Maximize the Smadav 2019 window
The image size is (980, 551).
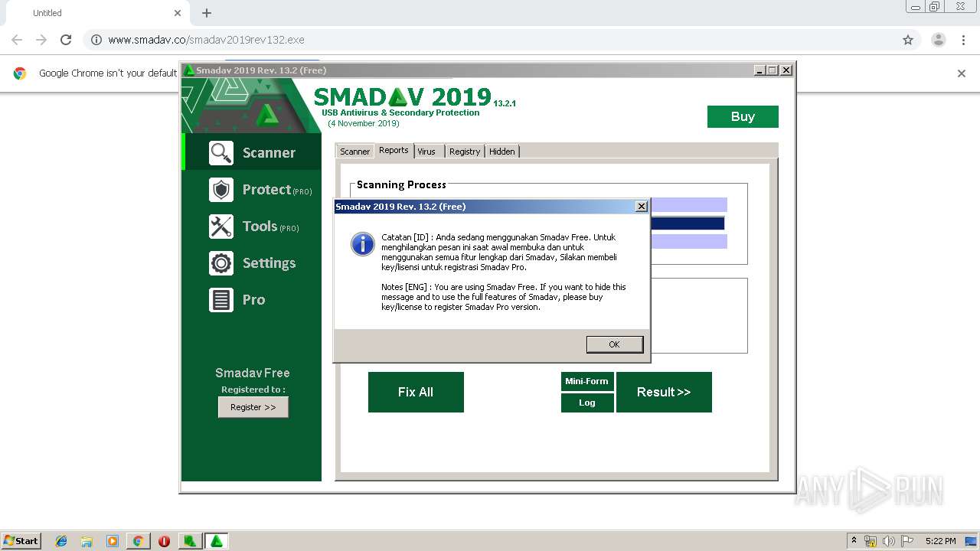click(773, 70)
